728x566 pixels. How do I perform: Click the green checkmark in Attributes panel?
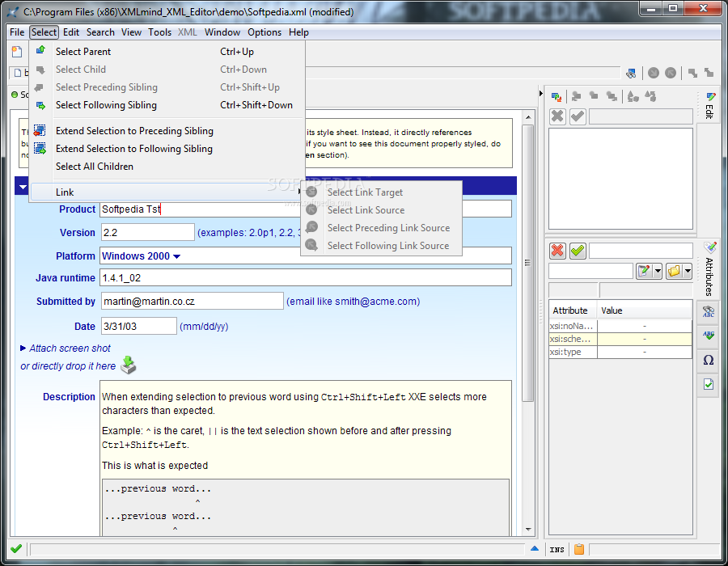[578, 251]
